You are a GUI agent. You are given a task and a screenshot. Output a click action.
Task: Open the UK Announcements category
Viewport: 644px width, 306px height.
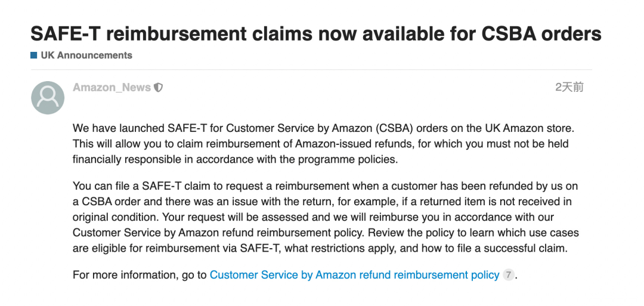click(x=86, y=55)
